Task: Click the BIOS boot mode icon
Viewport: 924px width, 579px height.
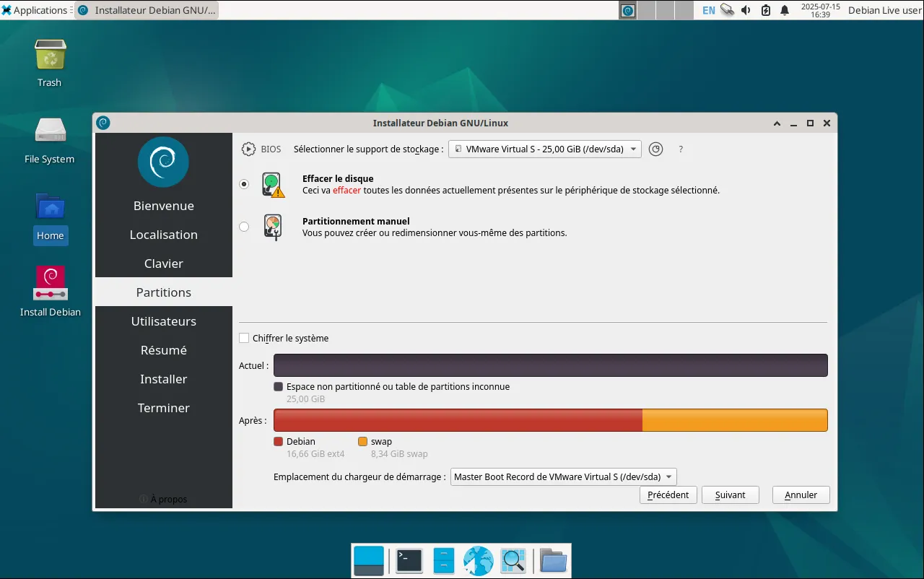Action: point(248,149)
